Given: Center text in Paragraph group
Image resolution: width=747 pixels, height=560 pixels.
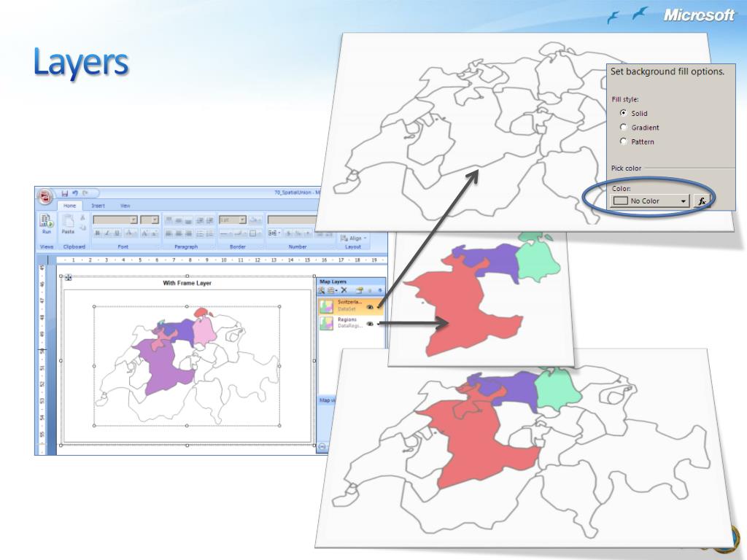Looking at the screenshot, I should 178,233.
